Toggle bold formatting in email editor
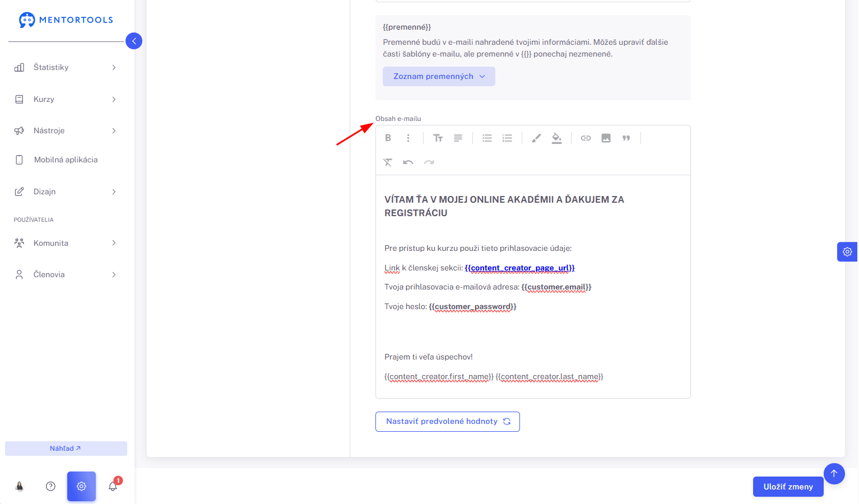859x504 pixels. pyautogui.click(x=388, y=138)
